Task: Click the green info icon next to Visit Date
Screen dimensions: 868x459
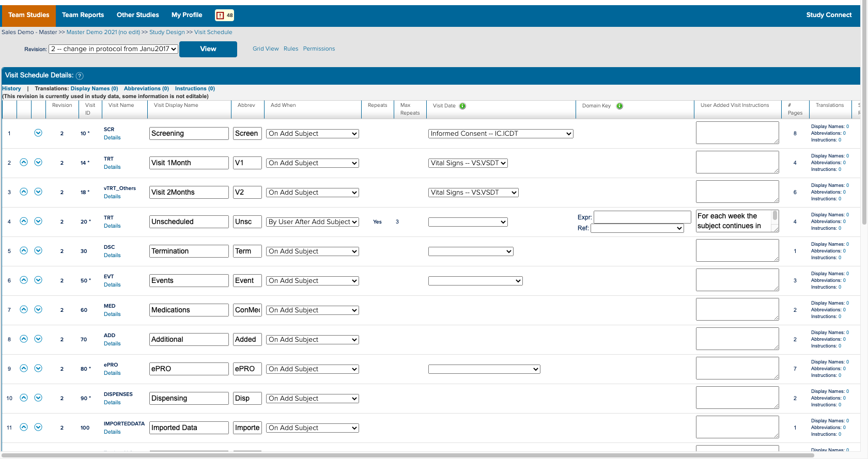Action: 463,106
